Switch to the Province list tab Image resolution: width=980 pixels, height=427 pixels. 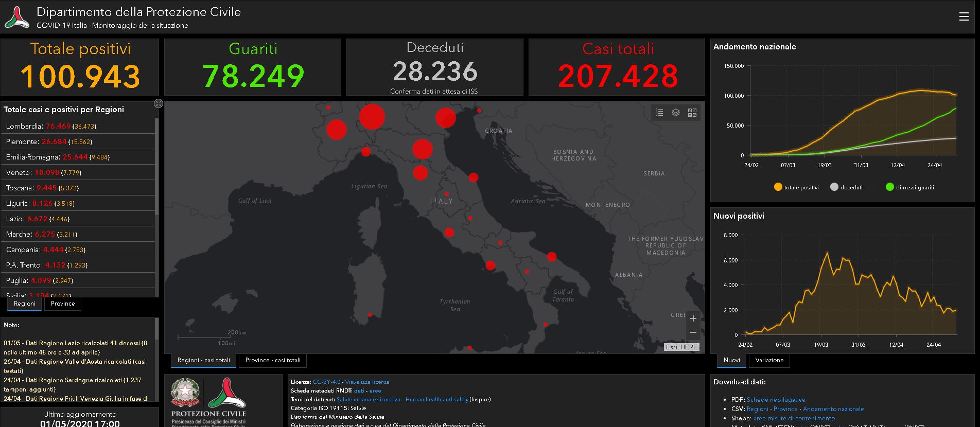(x=63, y=304)
